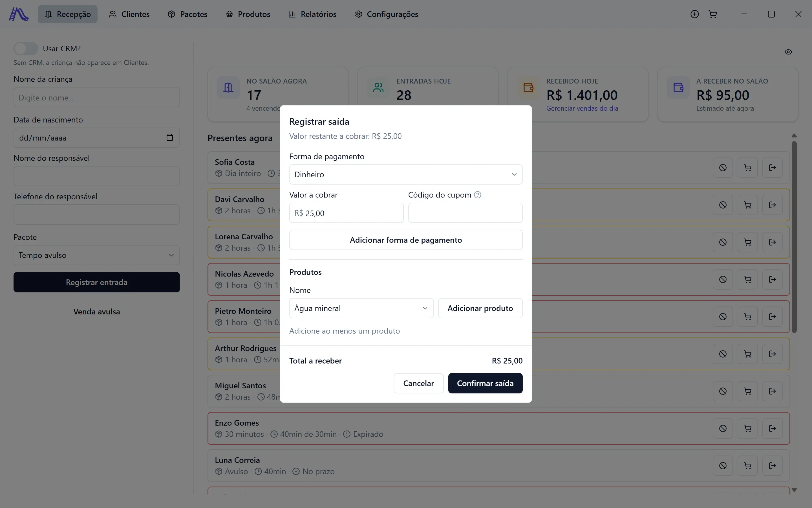Click the cancel icon on Sofia Costa row
The width and height of the screenshot is (812, 508).
(723, 168)
